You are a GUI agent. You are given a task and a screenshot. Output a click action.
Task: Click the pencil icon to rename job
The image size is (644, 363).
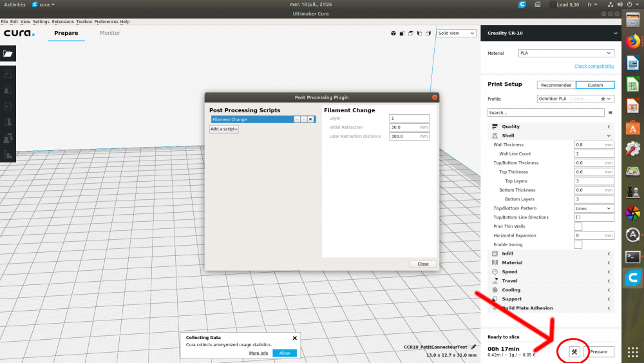[473, 347]
